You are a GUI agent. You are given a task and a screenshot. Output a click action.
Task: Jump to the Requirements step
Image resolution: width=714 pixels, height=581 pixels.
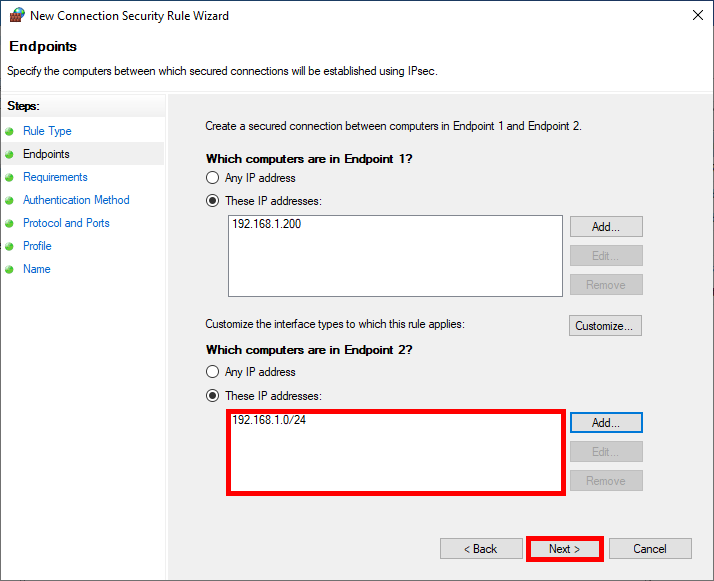point(55,177)
